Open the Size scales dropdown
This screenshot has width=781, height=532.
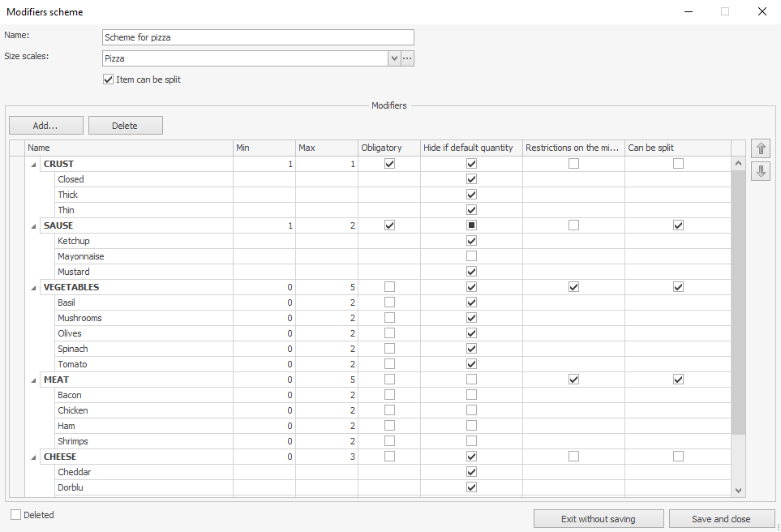(x=395, y=58)
